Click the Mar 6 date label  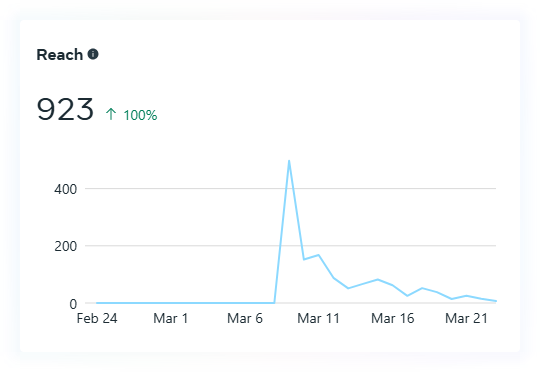point(245,318)
